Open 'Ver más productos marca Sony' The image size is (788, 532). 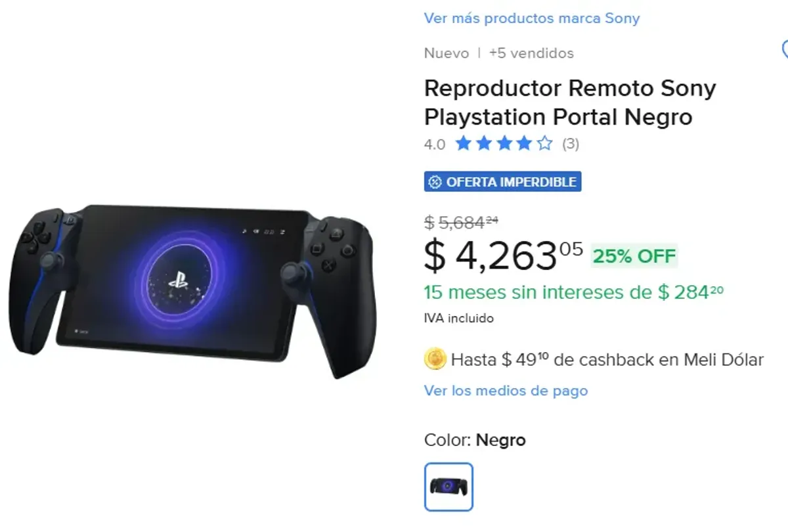[x=532, y=18]
